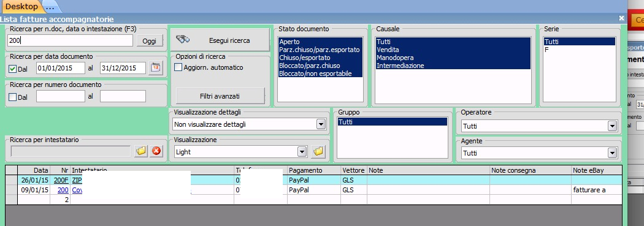
Task: Select date cell 09/01/15
Action: pos(34,190)
